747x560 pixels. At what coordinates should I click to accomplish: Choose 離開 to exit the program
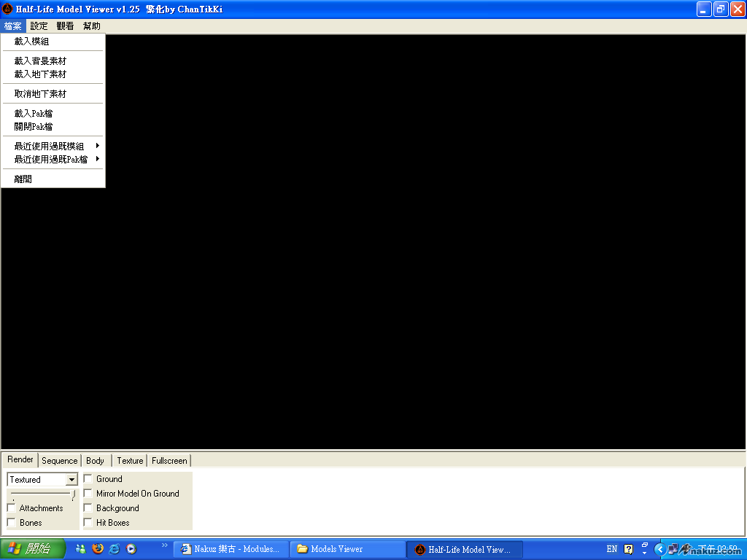(x=53, y=179)
